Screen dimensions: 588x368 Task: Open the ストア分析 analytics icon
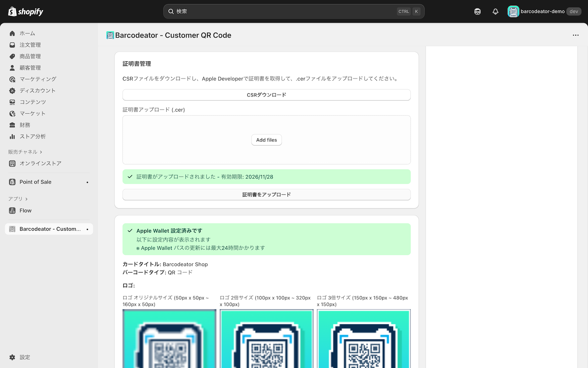coord(12,136)
